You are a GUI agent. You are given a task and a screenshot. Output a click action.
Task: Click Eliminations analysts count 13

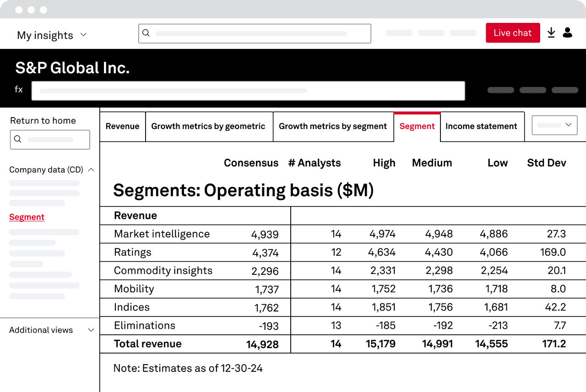(x=336, y=325)
